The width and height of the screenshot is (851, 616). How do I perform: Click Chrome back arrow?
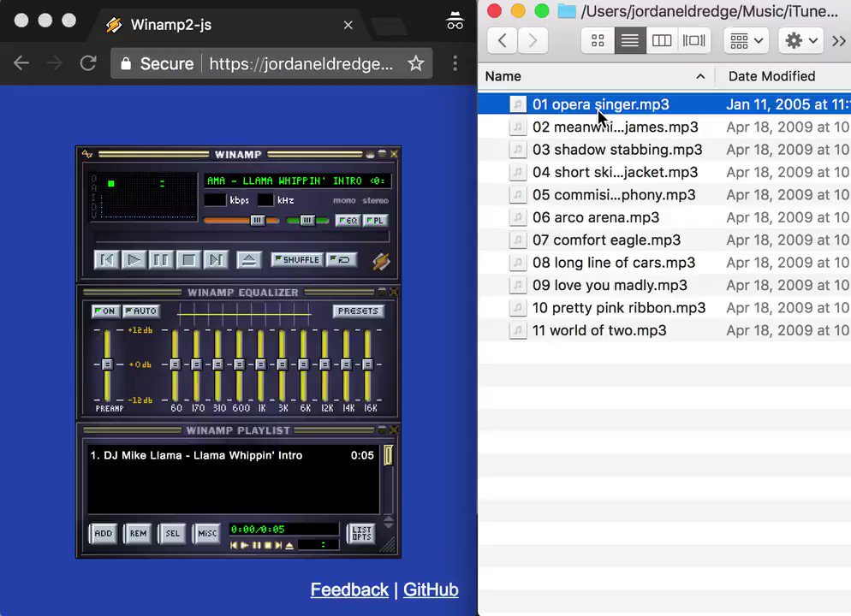(21, 63)
